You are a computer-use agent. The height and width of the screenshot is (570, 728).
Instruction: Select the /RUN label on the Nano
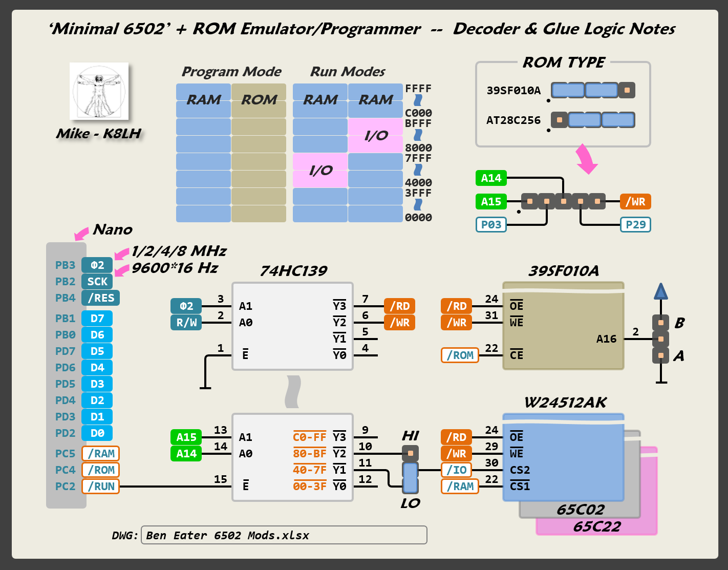[101, 486]
